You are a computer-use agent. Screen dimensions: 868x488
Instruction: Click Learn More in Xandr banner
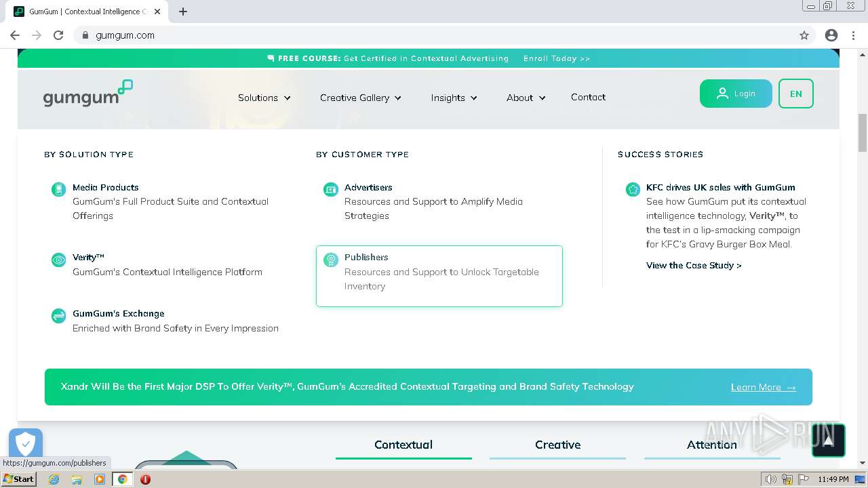pyautogui.click(x=764, y=387)
